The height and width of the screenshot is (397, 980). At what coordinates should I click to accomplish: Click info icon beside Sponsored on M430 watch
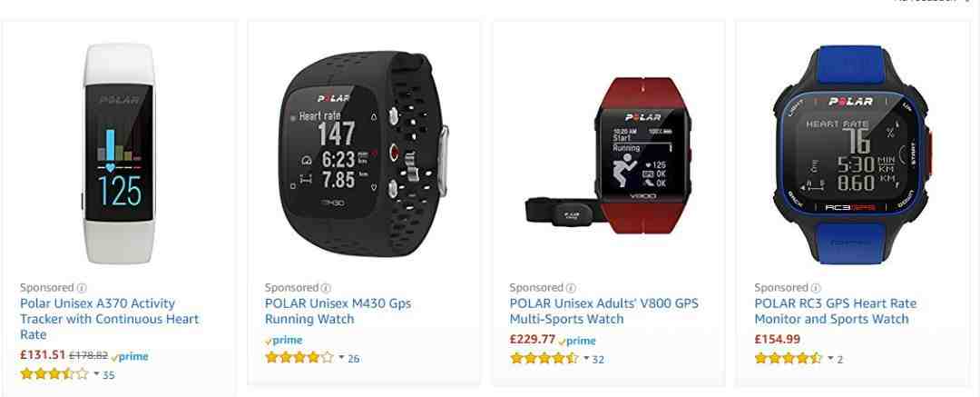326,288
